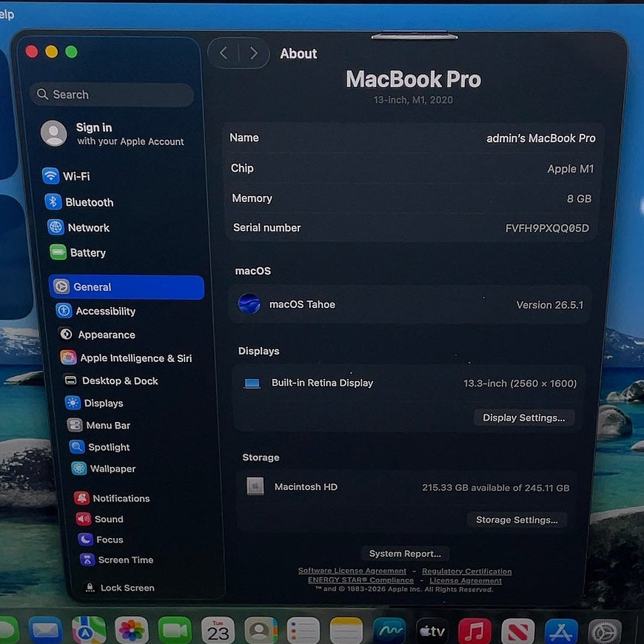
Task: Click the serial number FVFH9PXQQ05D
Action: click(547, 228)
